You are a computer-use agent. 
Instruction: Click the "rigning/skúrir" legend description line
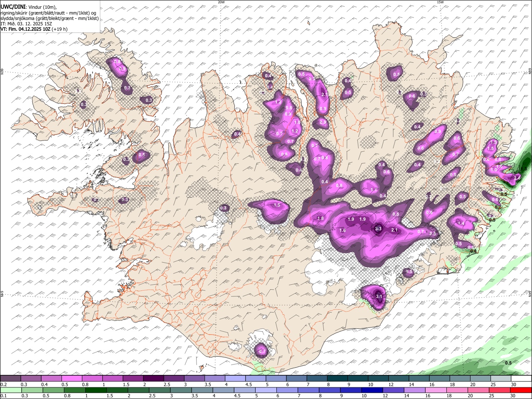point(48,13)
